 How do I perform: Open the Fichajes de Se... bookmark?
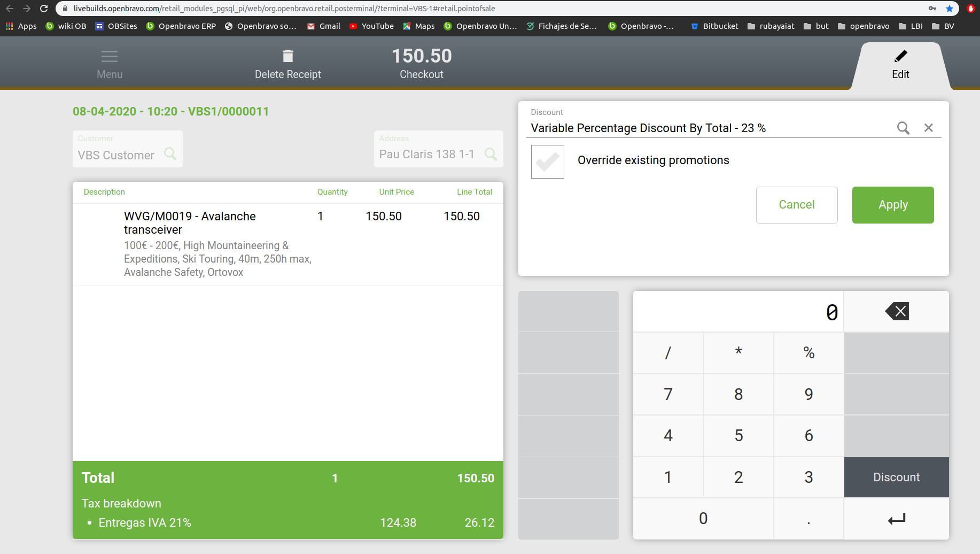pos(562,26)
